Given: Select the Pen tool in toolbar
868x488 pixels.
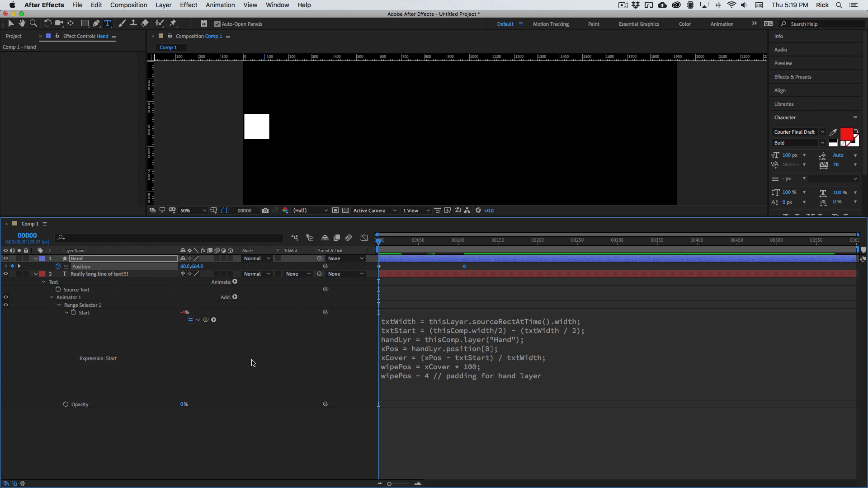Looking at the screenshot, I should pyautogui.click(x=96, y=23).
